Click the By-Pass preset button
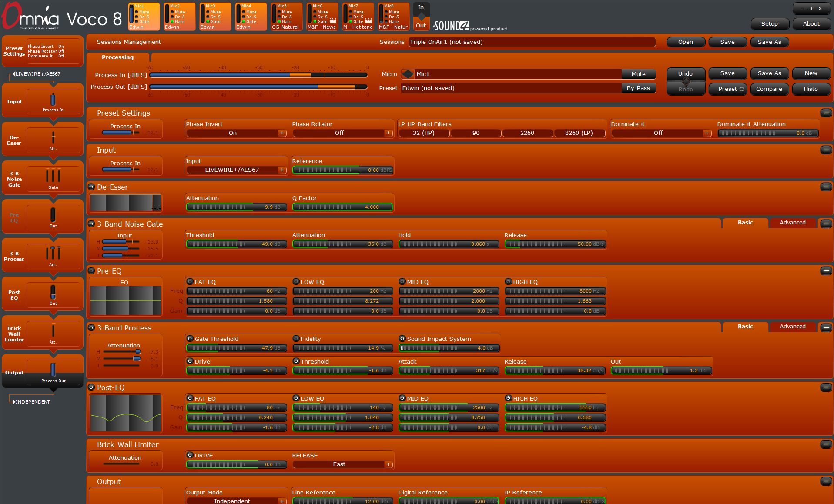The height and width of the screenshot is (504, 834). click(638, 88)
